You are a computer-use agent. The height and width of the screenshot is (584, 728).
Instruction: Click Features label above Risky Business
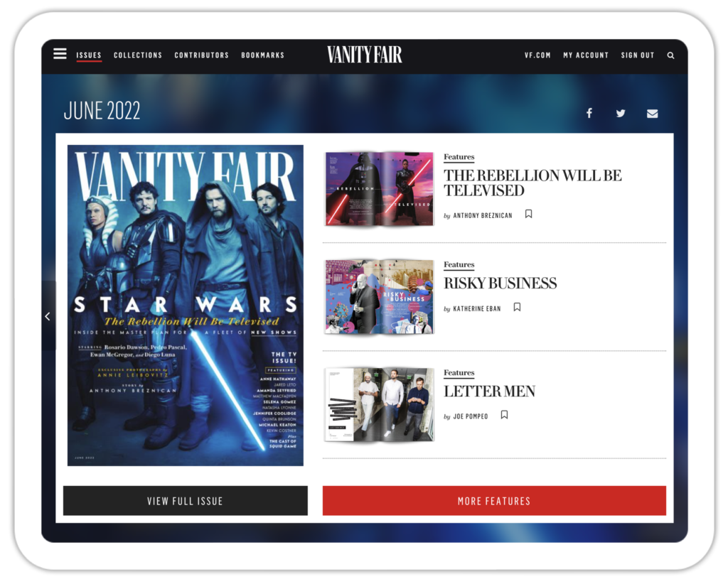coord(459,264)
